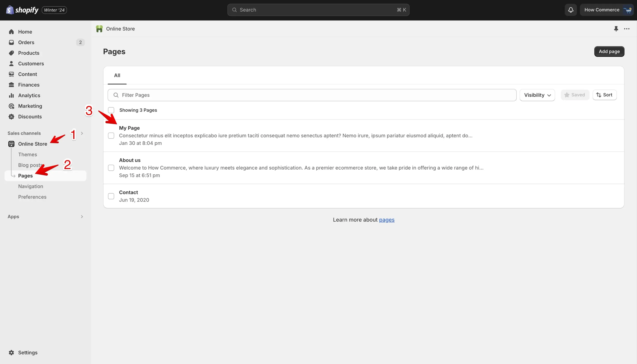Pin the Online Store channel

coord(616,29)
